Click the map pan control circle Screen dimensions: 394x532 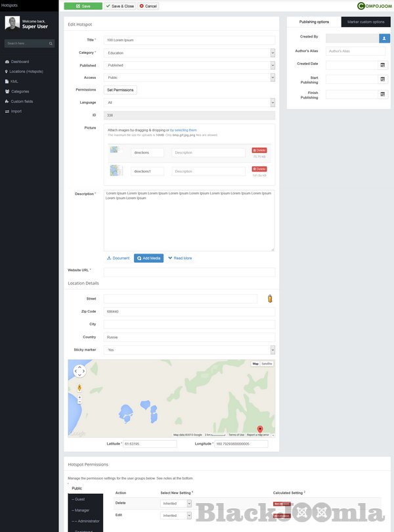79,371
